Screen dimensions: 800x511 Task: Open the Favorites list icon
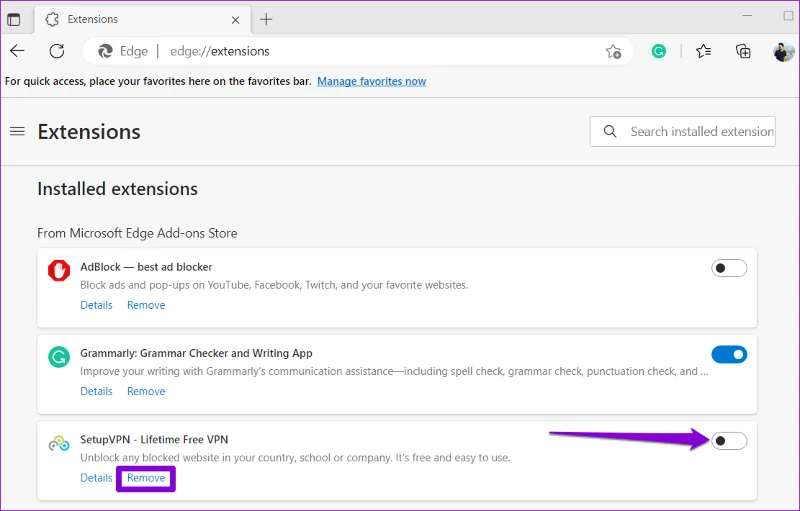[x=704, y=51]
